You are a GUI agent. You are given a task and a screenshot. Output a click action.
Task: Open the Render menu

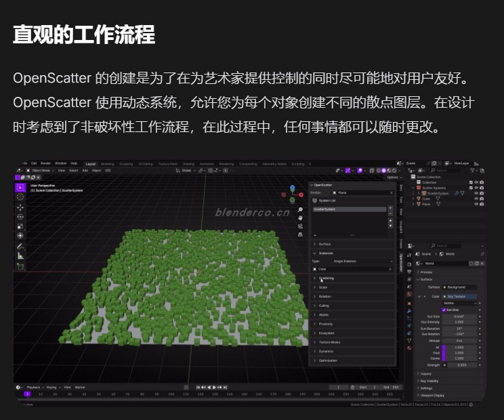tap(45, 163)
